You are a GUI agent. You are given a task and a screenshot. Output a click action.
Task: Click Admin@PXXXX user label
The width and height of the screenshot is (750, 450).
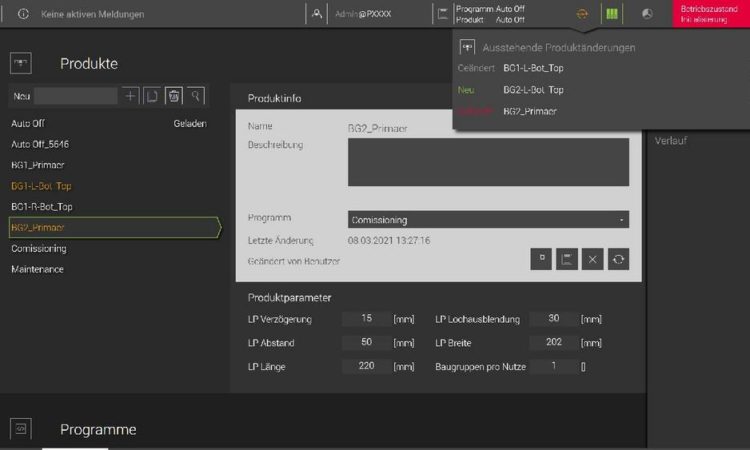363,14
